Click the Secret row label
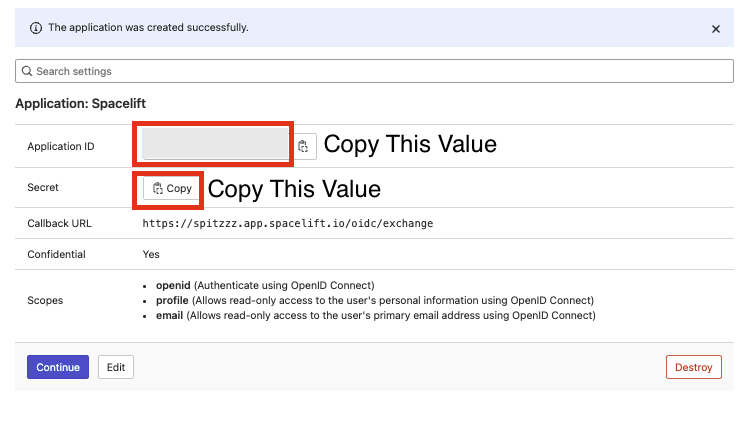The height and width of the screenshot is (431, 754). point(44,188)
